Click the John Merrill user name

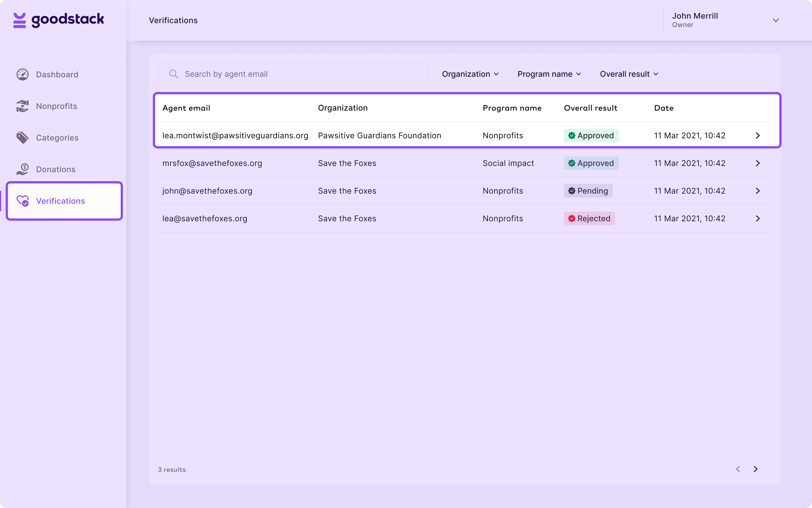click(x=695, y=16)
